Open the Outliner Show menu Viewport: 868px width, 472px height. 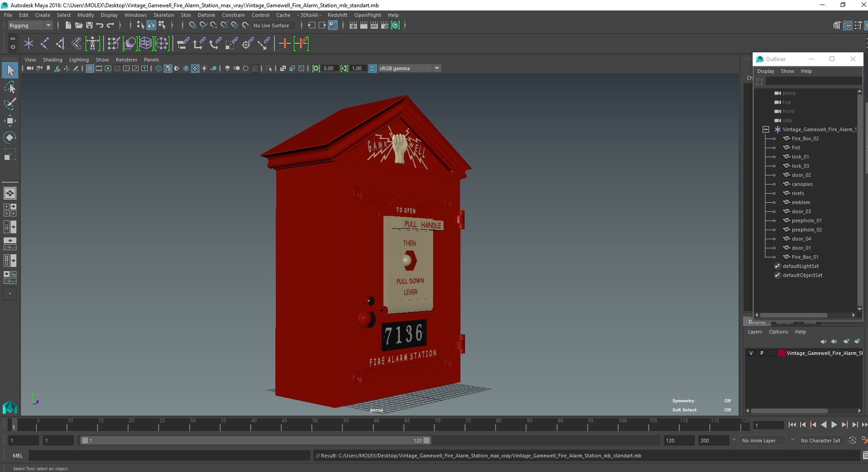pos(787,71)
